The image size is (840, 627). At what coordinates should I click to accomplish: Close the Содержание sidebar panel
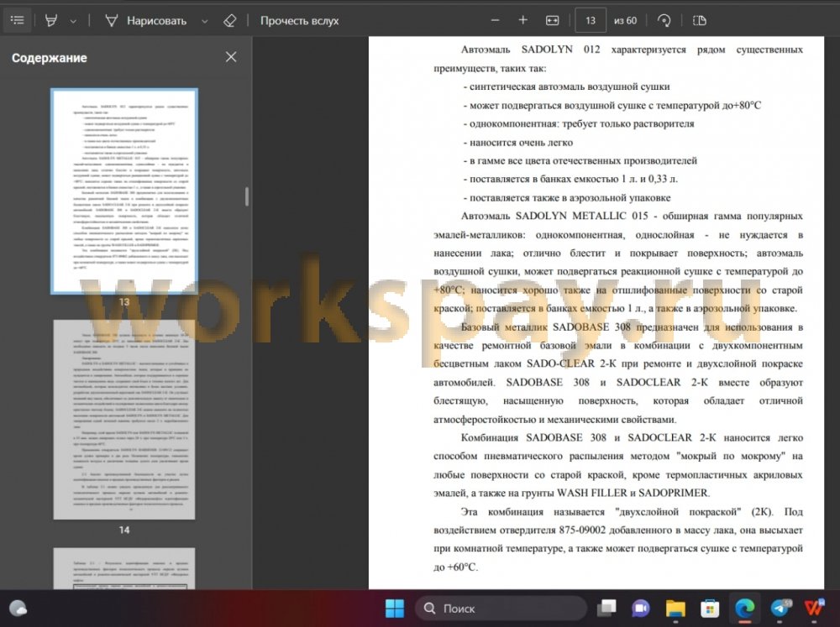coord(231,57)
